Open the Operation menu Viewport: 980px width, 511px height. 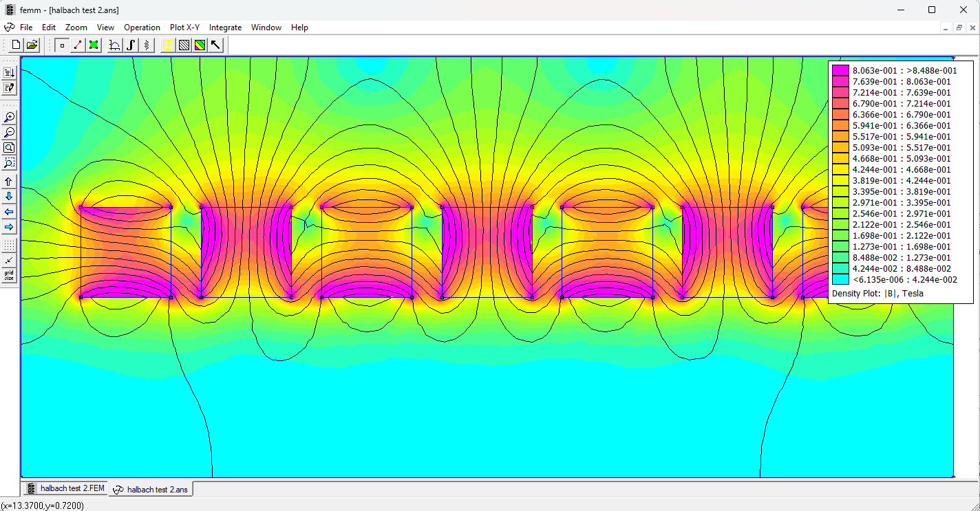[142, 28]
